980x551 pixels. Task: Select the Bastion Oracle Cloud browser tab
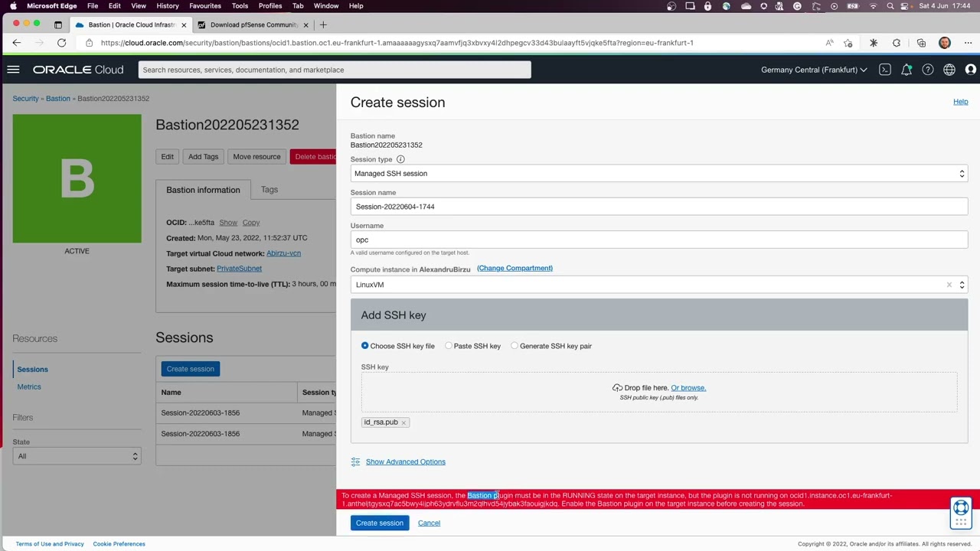[x=130, y=24]
